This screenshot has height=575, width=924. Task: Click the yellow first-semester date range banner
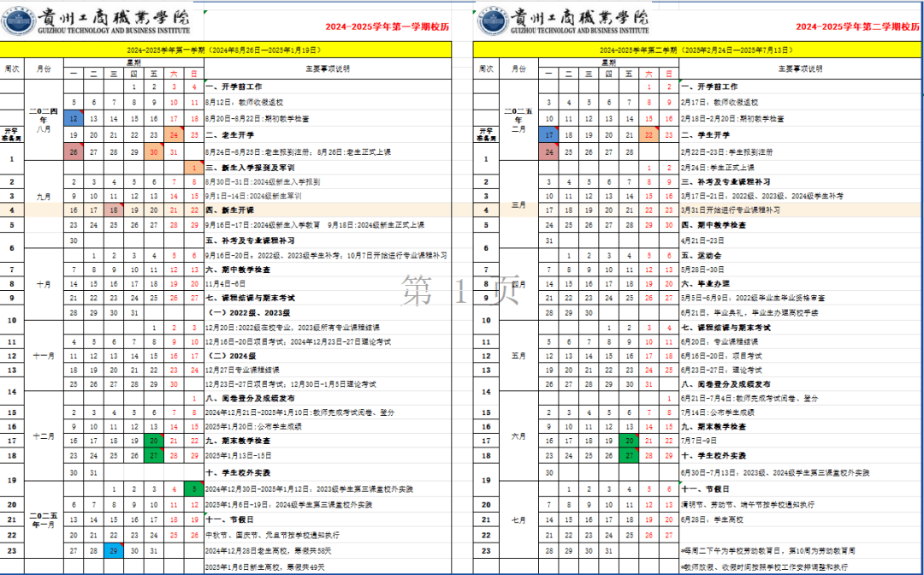pos(226,50)
